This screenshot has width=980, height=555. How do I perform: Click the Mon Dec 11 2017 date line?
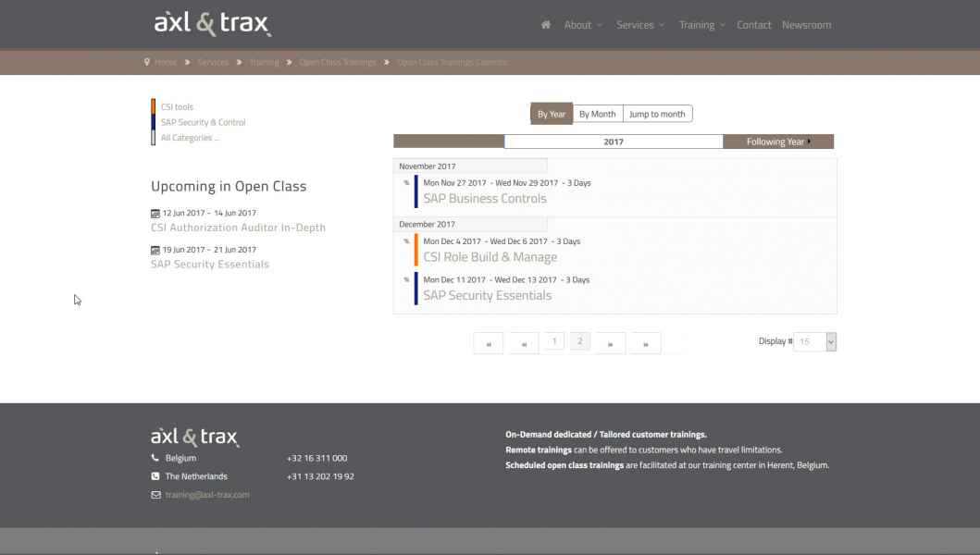tap(506, 280)
